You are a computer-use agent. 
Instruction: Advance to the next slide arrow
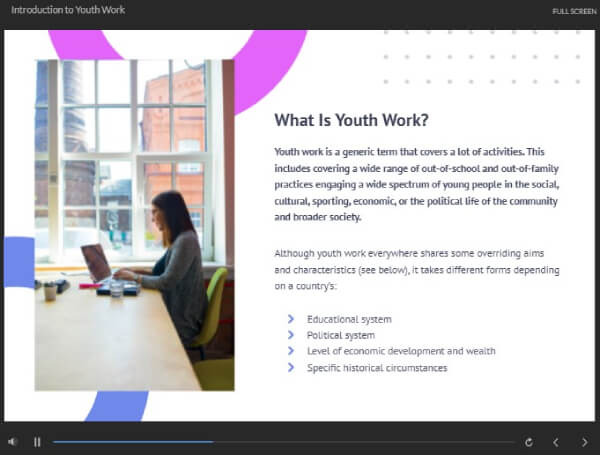point(585,442)
